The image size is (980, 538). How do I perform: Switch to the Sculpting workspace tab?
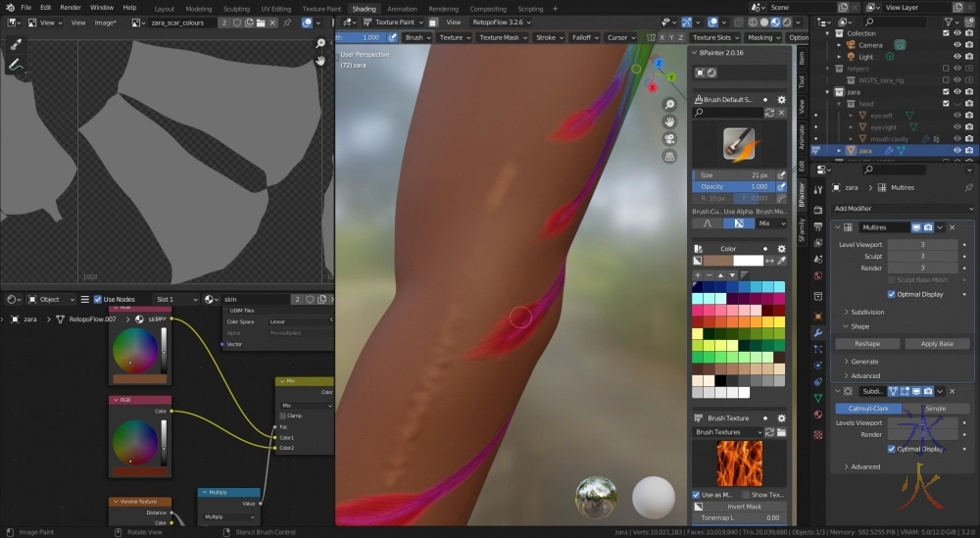236,8
